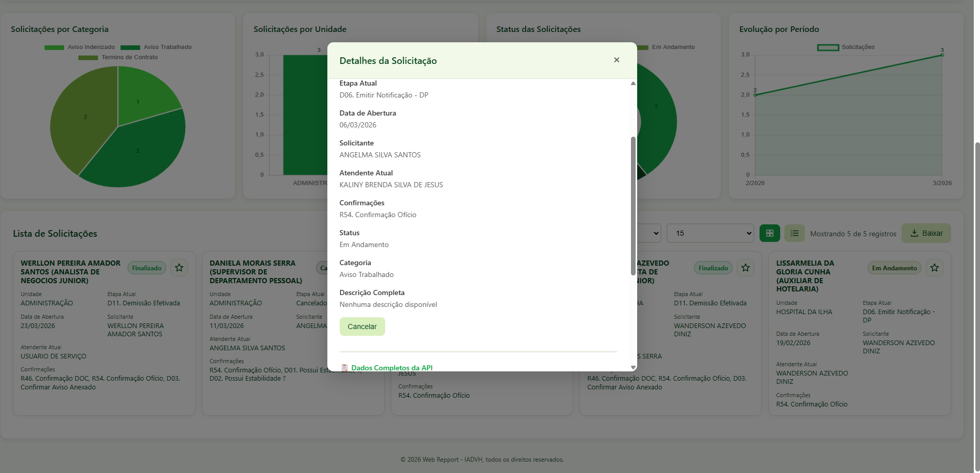The height and width of the screenshot is (473, 980).
Task: Toggle the Em Andamento legend in status chart
Action: [x=667, y=47]
